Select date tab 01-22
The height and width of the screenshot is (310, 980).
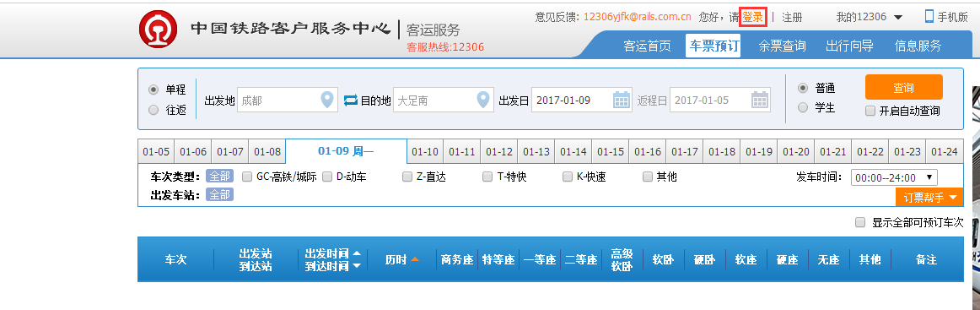(870, 151)
